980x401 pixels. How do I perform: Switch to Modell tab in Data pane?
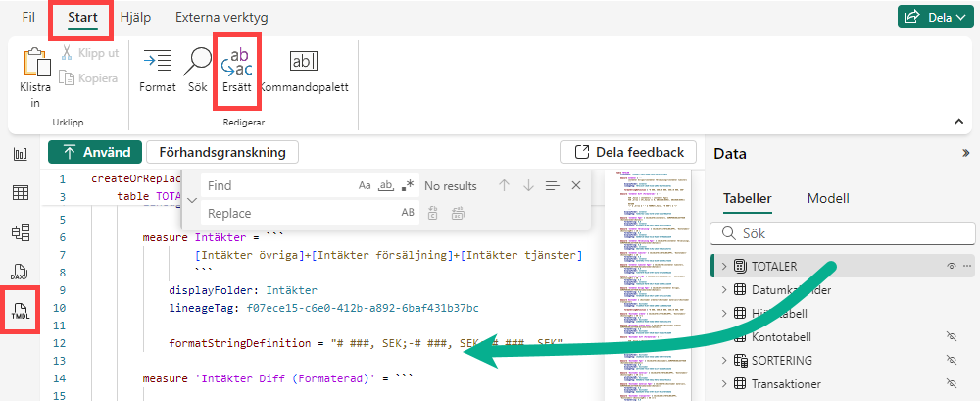[828, 199]
